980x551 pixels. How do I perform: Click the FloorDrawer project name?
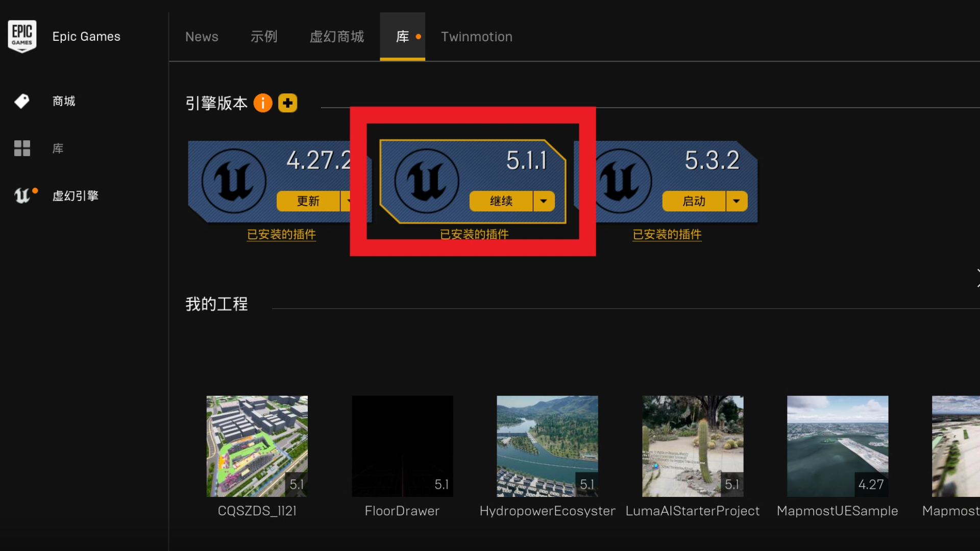pos(402,511)
